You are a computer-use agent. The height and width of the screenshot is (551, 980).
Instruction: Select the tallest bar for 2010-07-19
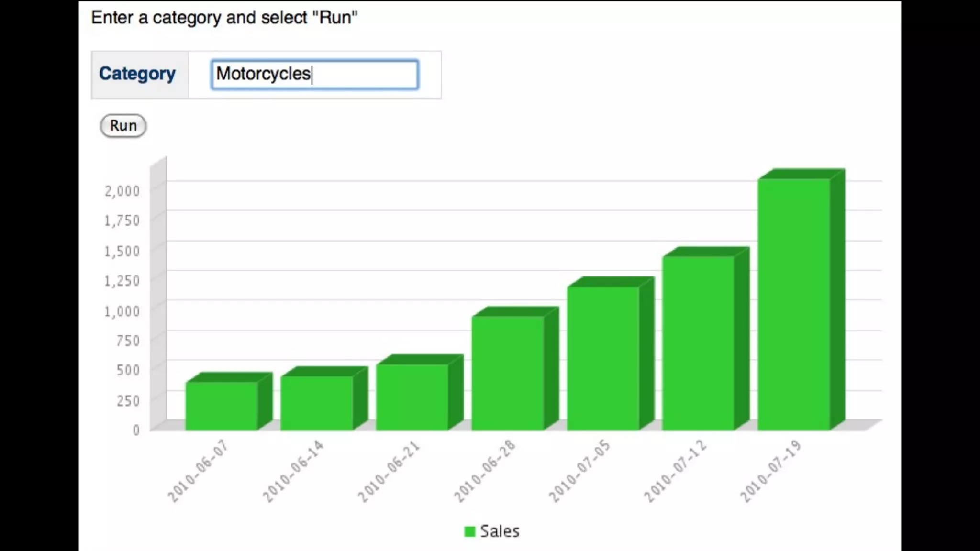pos(793,304)
